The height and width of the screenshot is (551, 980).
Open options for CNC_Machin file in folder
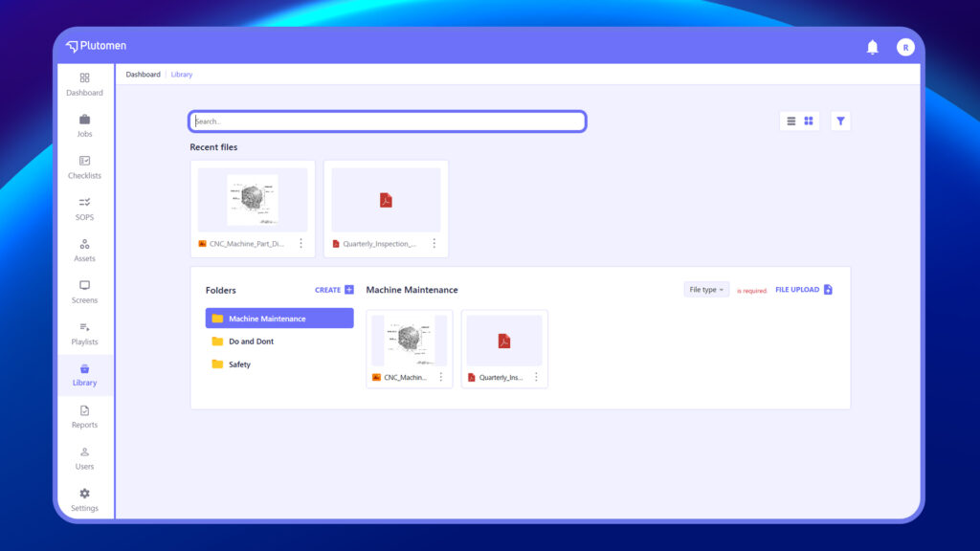[x=440, y=377]
